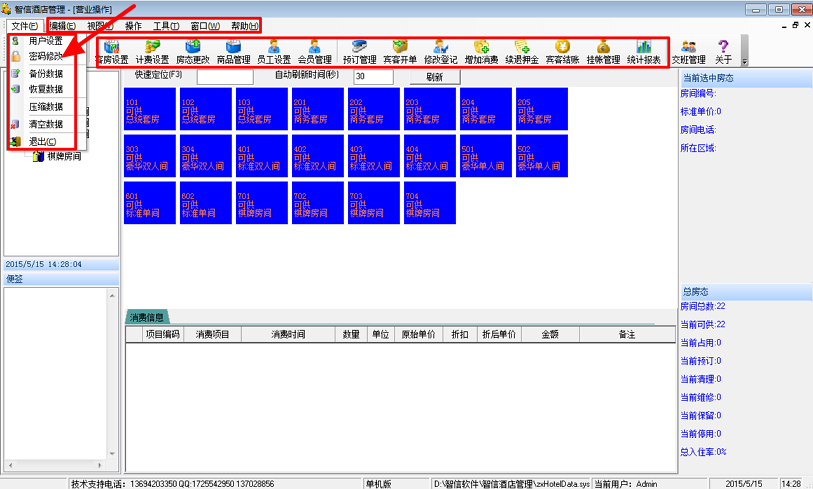Click 当前用户: Admin in status bar
This screenshot has height=489, width=813.
(626, 484)
